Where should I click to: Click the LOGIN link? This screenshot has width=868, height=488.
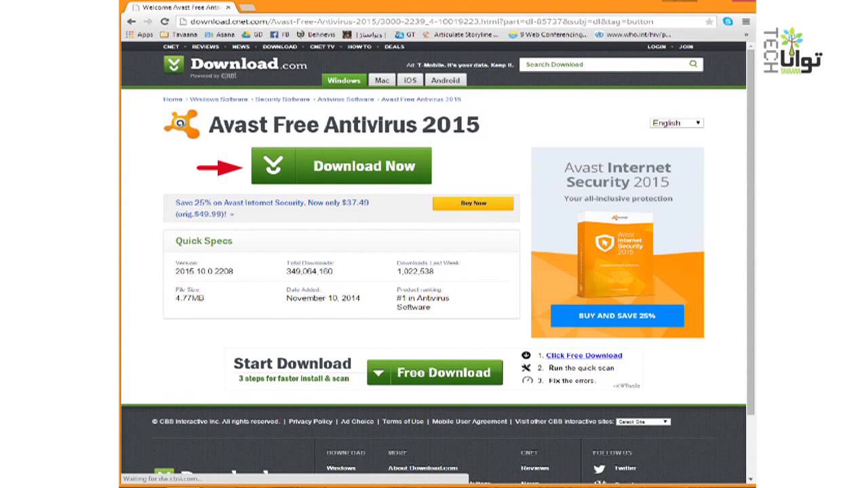656,47
